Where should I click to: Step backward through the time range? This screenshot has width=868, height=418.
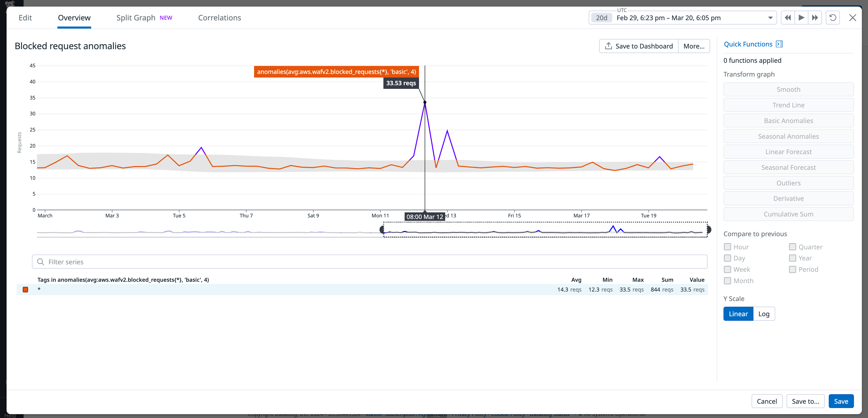(788, 17)
